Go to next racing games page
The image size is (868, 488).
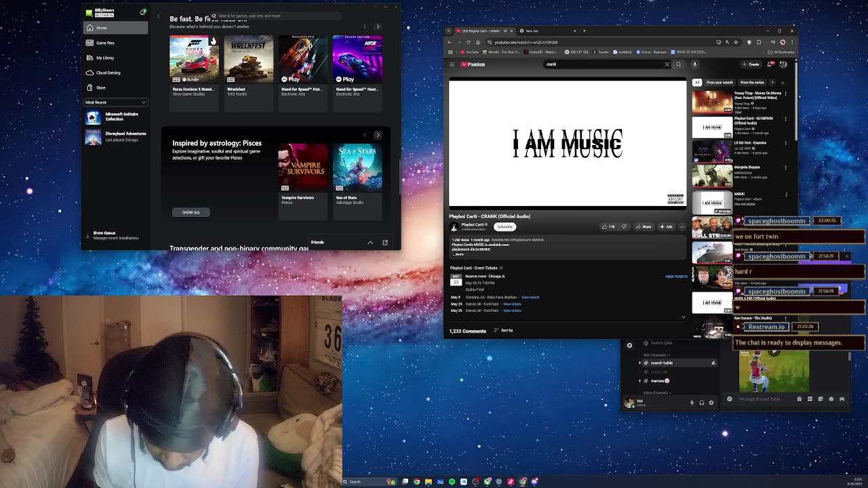[378, 26]
